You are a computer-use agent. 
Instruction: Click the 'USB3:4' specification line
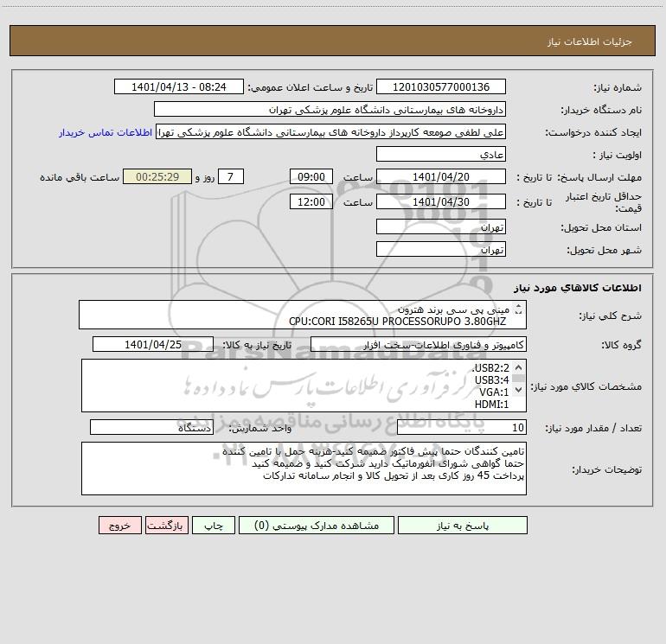(491, 380)
